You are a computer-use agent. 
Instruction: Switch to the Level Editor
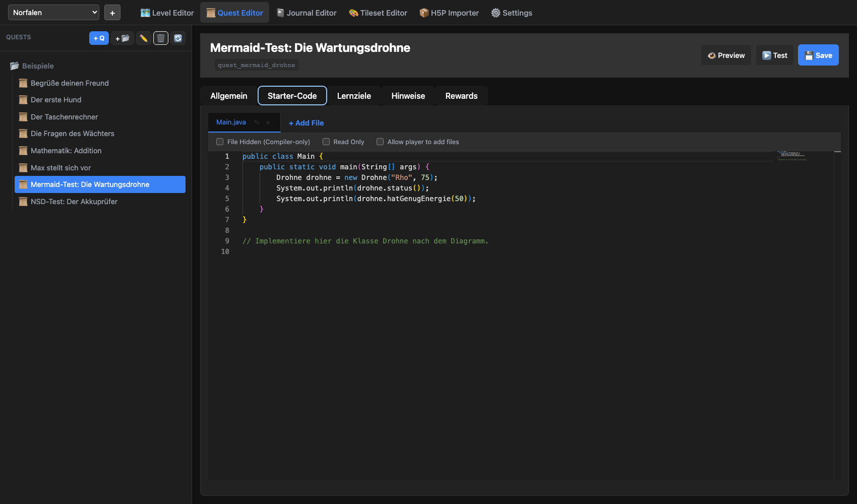point(167,13)
